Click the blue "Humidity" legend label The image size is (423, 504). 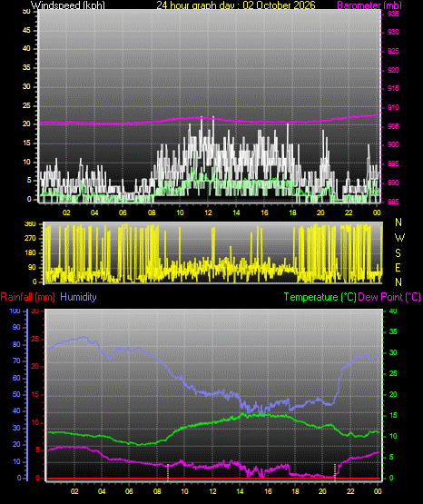coord(78,297)
